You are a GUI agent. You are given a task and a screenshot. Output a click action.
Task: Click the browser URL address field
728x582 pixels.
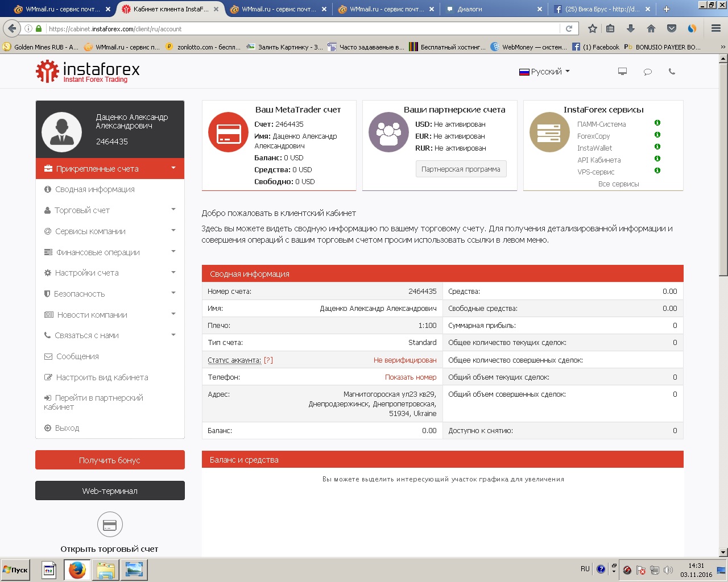coord(301,28)
